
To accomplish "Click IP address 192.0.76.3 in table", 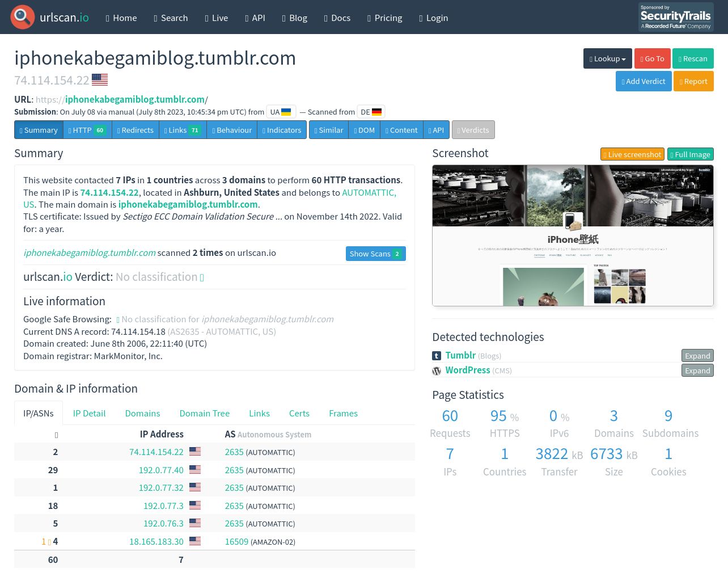I will click(x=163, y=523).
